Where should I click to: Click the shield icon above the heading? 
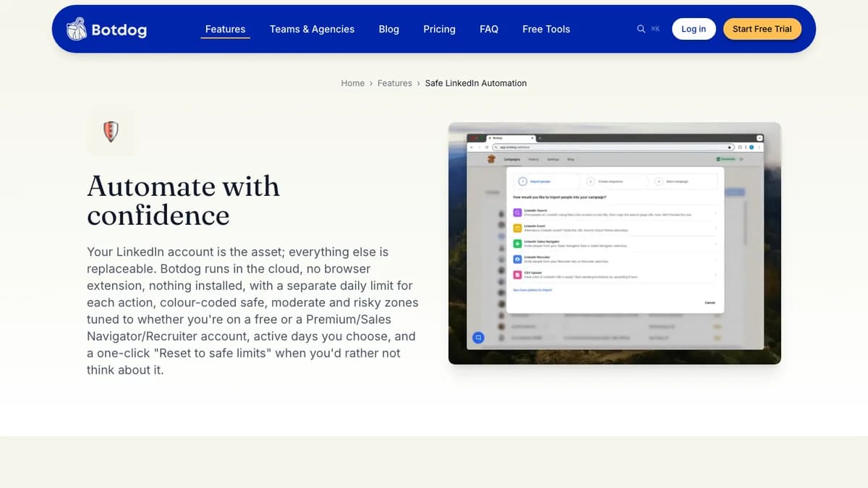click(x=111, y=132)
